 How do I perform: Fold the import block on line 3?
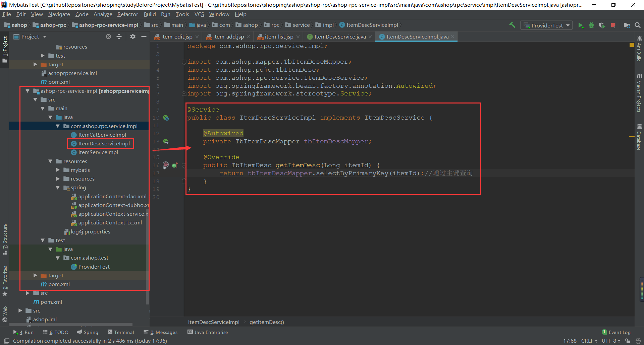184,62
